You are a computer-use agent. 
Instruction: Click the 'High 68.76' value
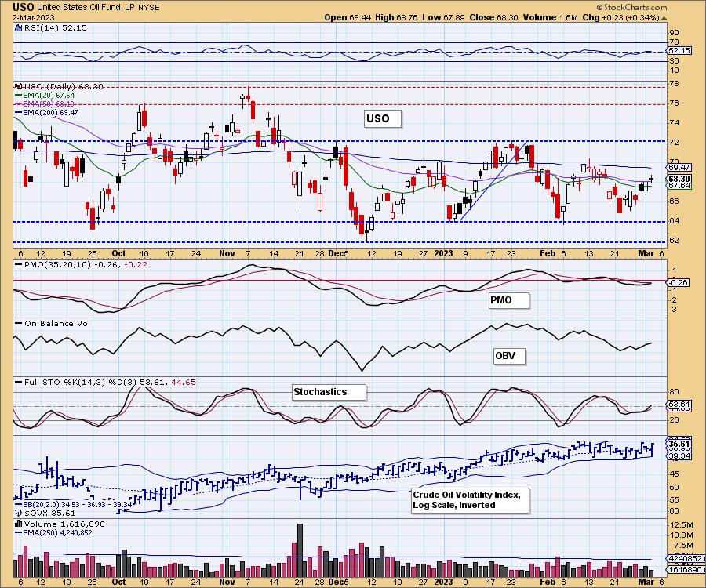coord(396,17)
